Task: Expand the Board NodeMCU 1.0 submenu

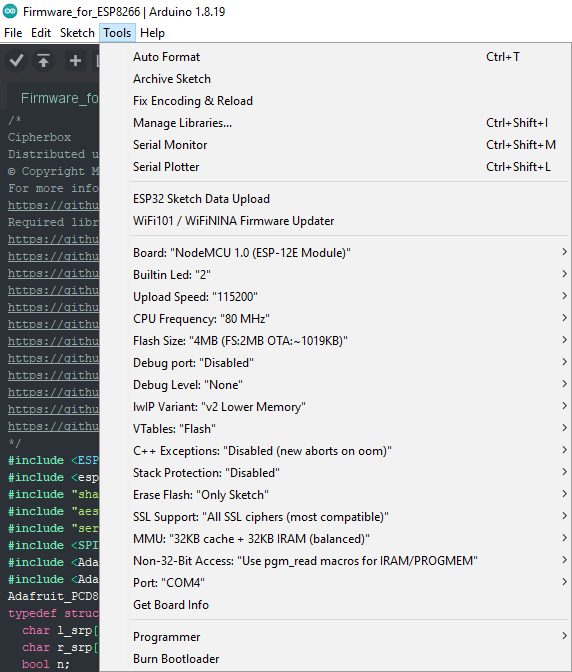Action: pos(335,253)
